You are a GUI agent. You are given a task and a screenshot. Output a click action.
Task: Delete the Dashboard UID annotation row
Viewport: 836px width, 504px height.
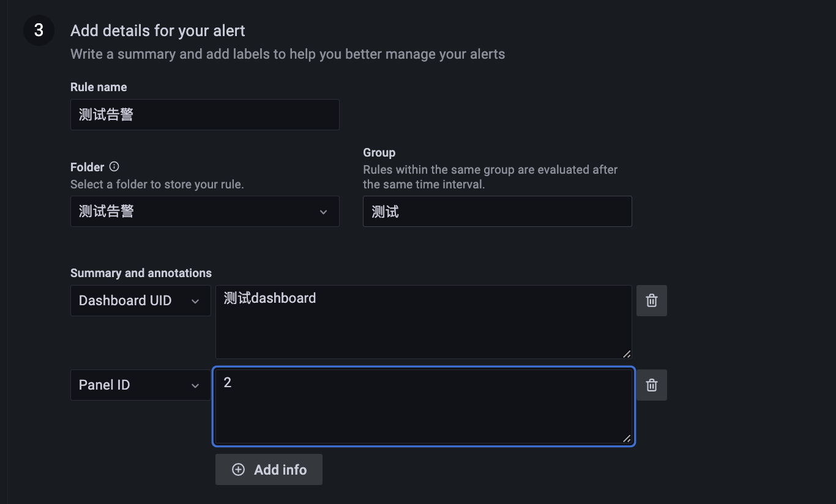651,300
